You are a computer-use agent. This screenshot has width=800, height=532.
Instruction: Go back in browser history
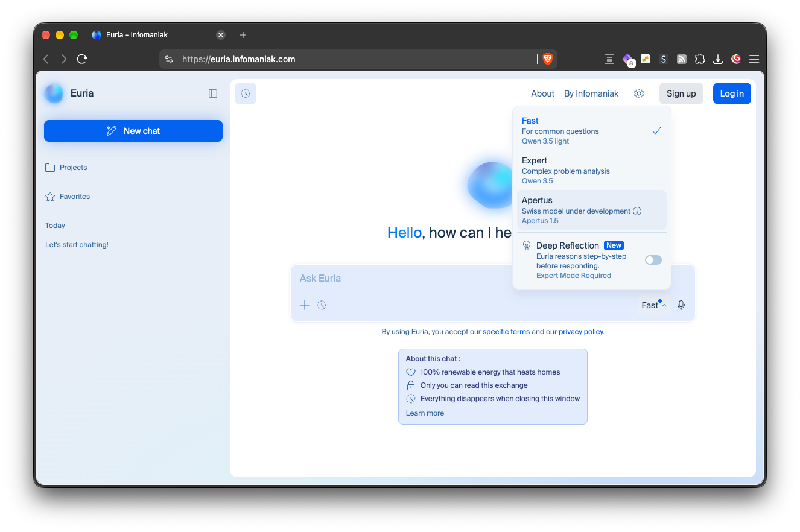click(x=46, y=59)
